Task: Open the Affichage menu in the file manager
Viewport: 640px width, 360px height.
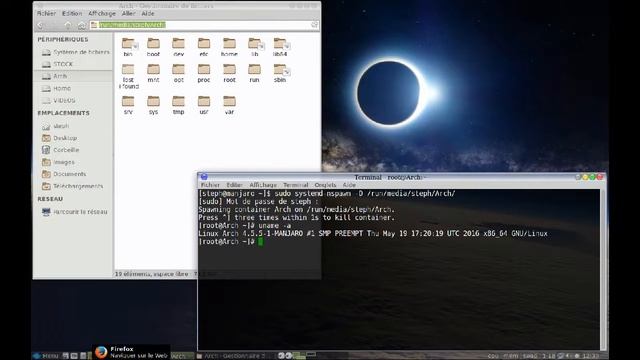Action: click(x=102, y=13)
